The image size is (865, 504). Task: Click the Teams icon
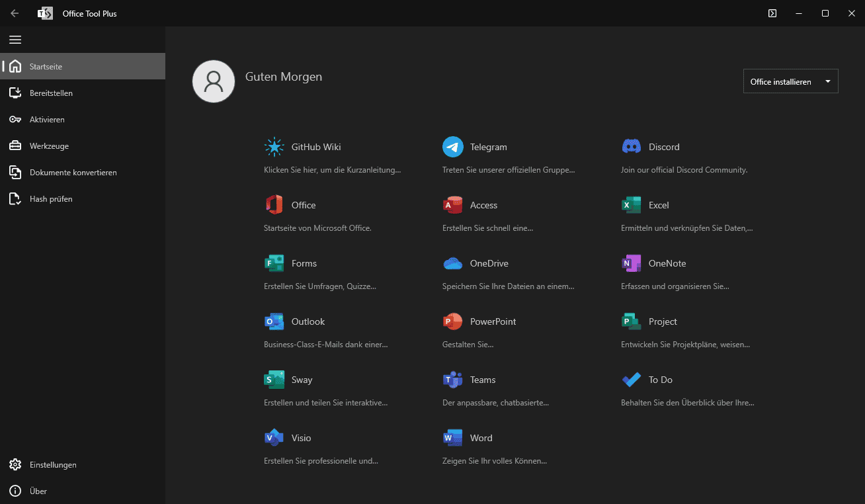click(453, 380)
